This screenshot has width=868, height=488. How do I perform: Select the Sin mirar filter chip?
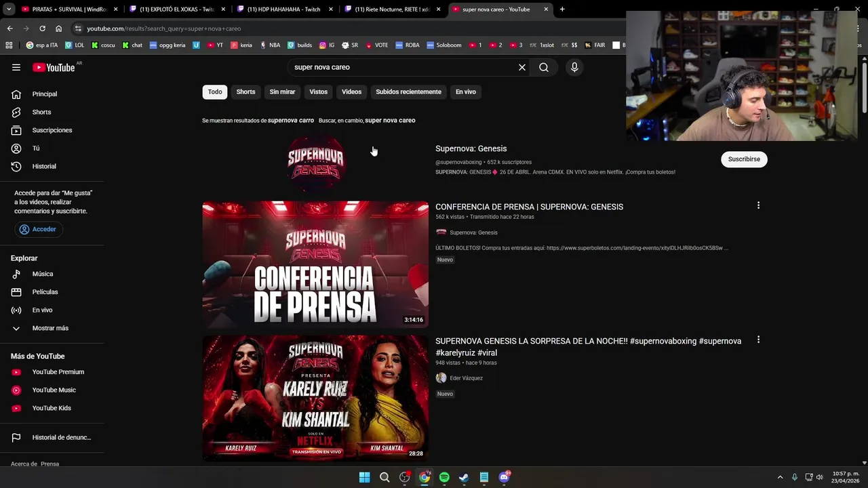tap(282, 91)
